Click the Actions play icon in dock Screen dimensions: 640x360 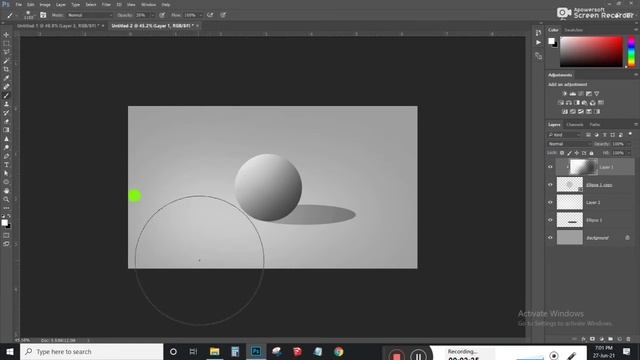click(538, 42)
